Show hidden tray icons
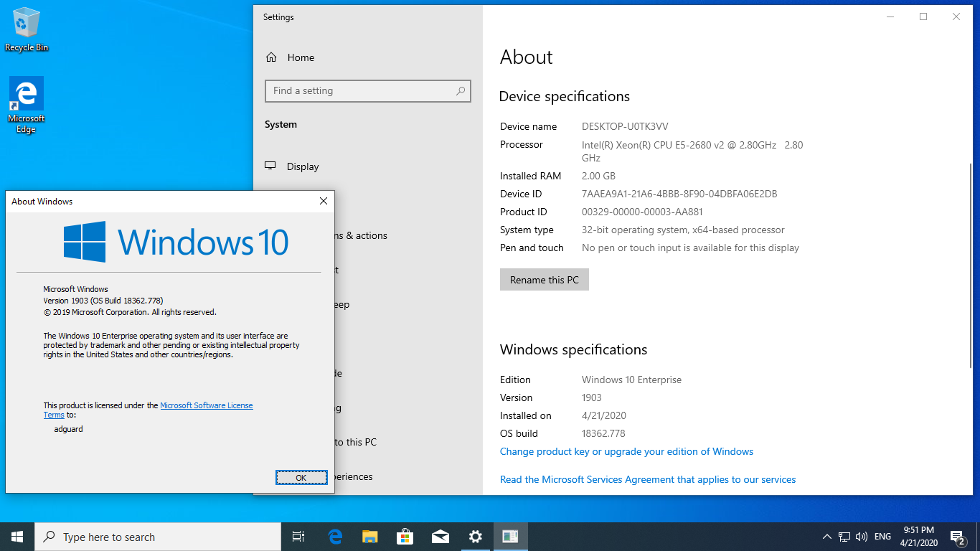Viewport: 980px width, 551px height. coord(826,537)
